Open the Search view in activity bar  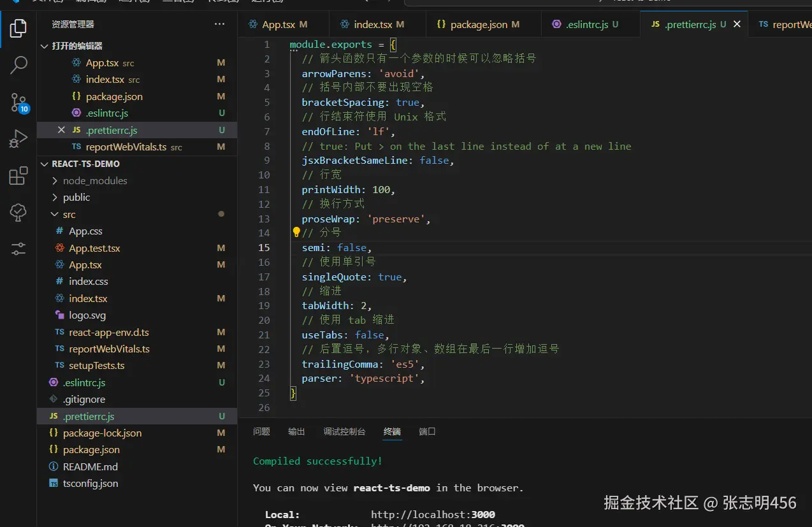click(x=18, y=64)
